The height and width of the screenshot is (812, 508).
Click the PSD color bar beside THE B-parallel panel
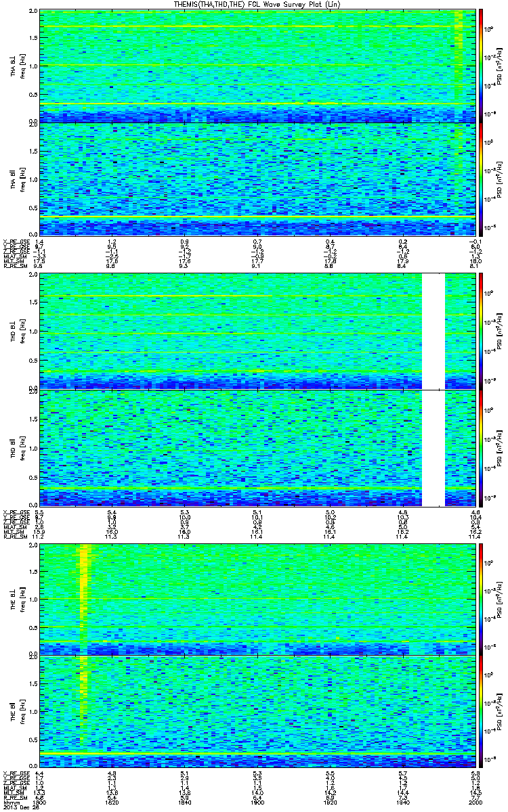click(482, 711)
